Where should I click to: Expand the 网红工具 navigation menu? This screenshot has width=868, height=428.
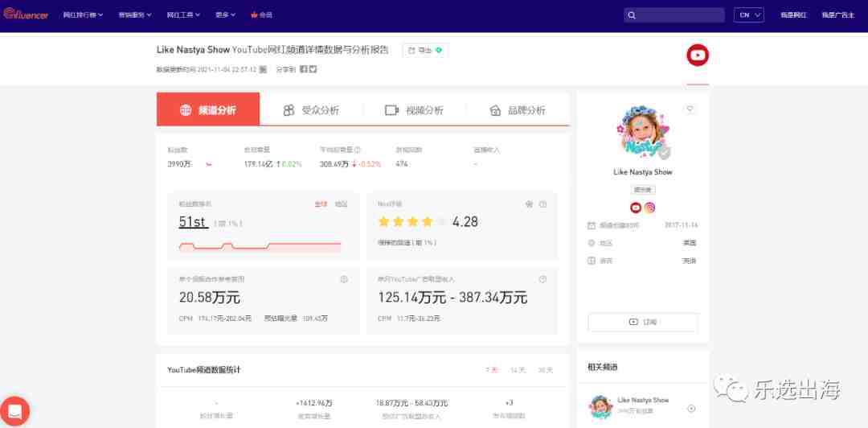coord(183,15)
